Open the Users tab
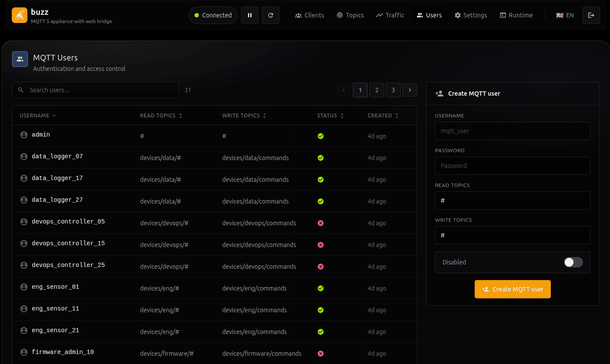The width and height of the screenshot is (610, 364). (x=429, y=15)
